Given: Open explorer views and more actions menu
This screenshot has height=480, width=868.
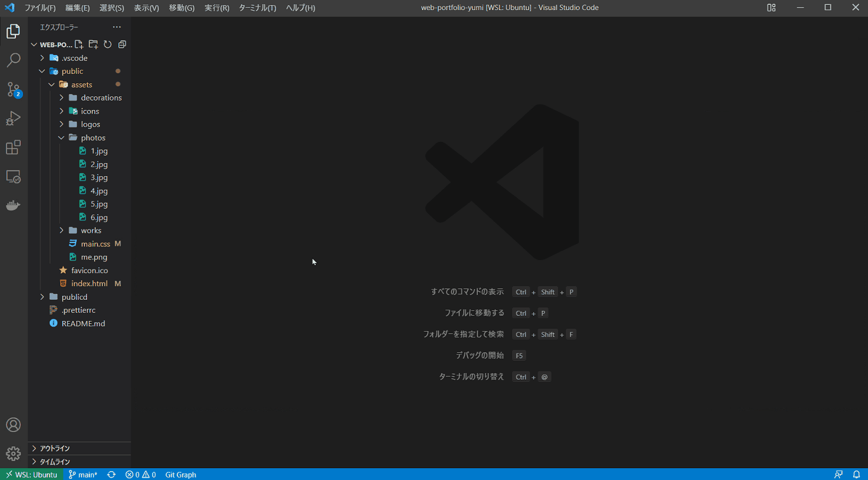Looking at the screenshot, I should (117, 27).
